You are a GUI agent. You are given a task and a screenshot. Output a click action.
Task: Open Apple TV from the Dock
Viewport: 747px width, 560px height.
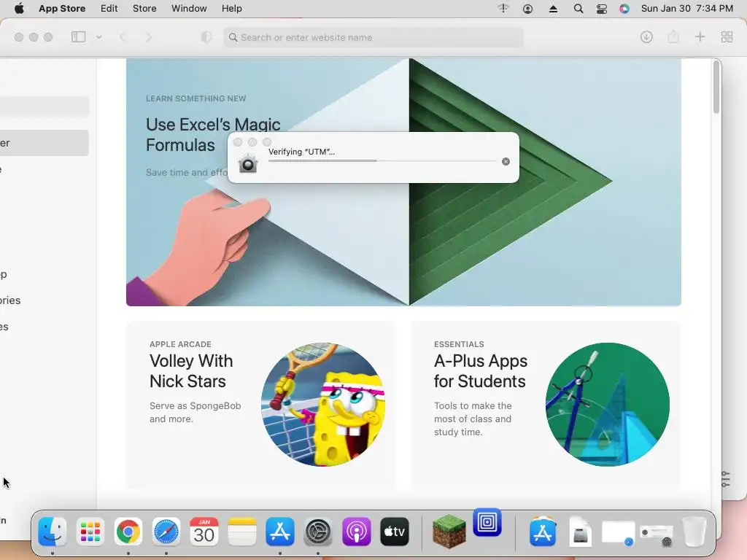pos(395,531)
